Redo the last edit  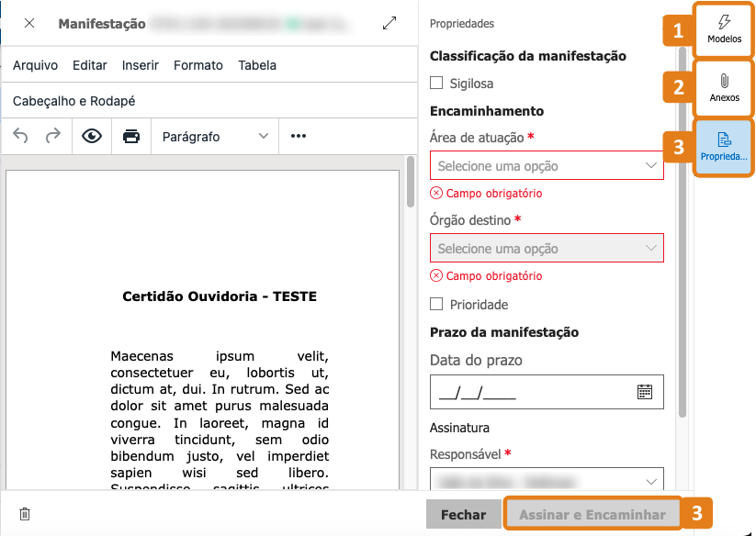pos(53,136)
